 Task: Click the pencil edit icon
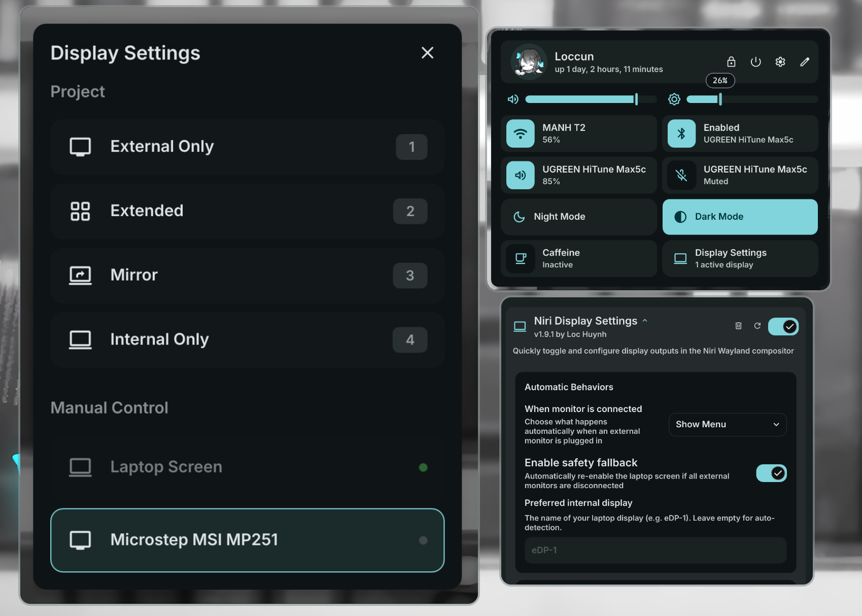[x=805, y=62]
